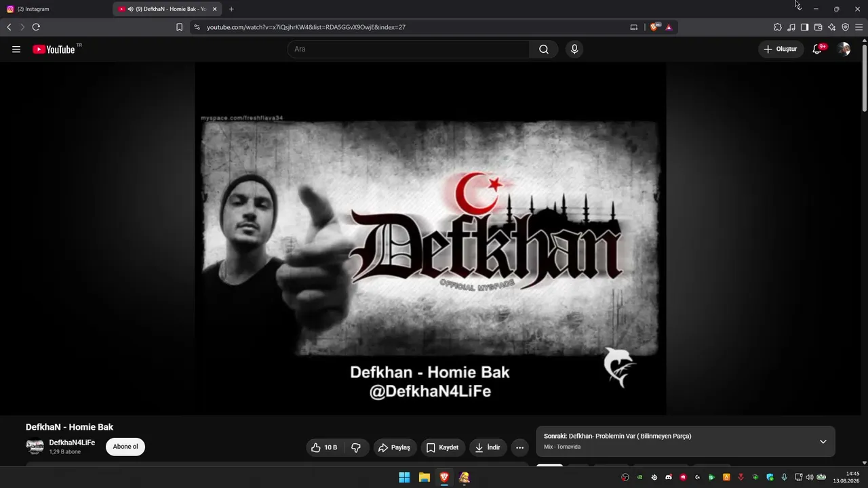This screenshot has width=868, height=488.
Task: Click the Paylaş share button
Action: click(x=394, y=447)
